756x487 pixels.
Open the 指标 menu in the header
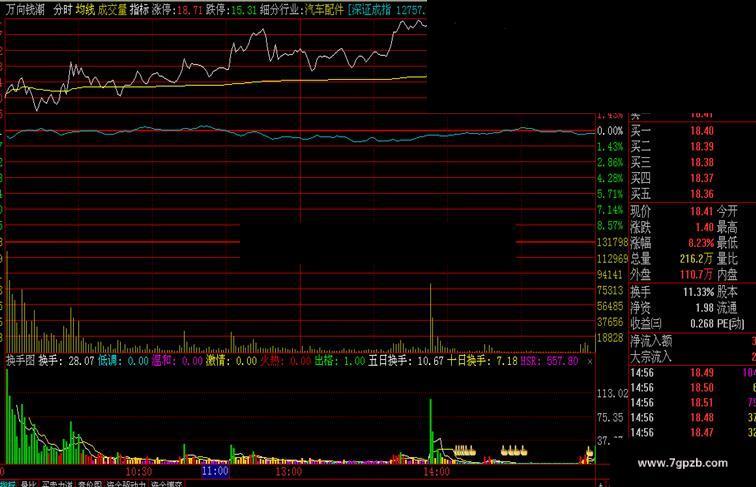[139, 10]
